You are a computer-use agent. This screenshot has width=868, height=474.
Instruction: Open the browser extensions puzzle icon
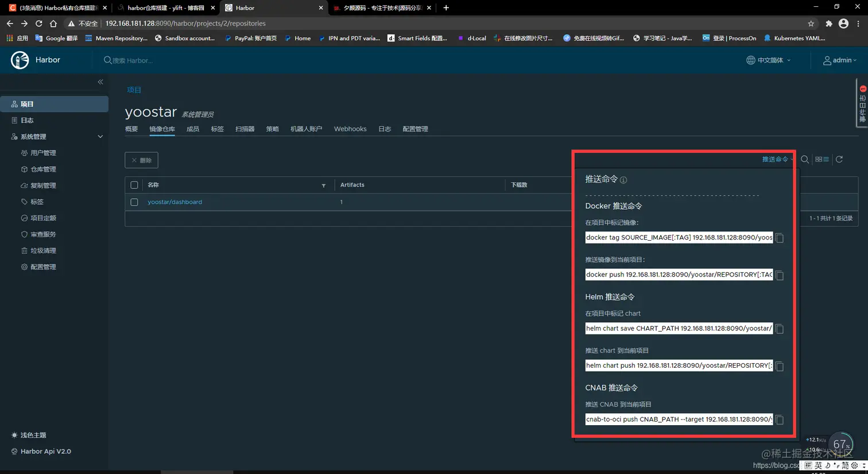pos(828,24)
